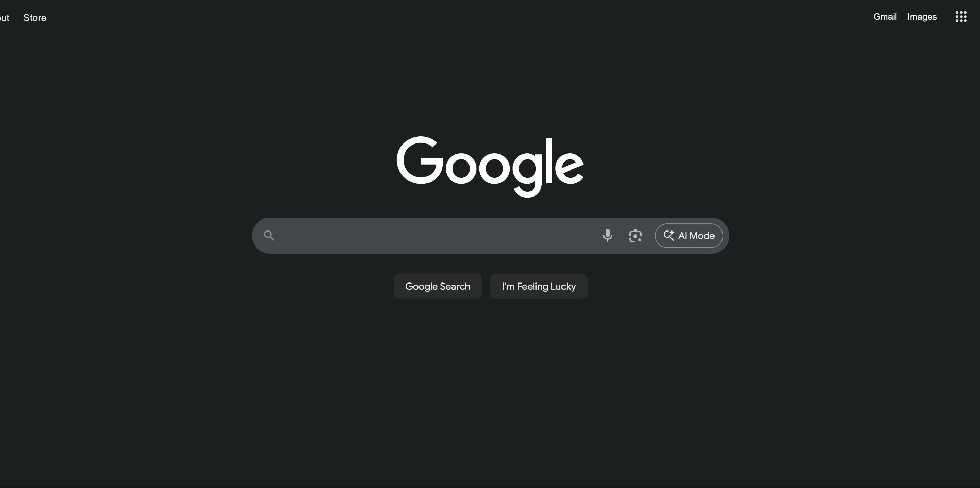Click the word Lucky on the button
Screen dimensions: 980x488
tap(563, 287)
